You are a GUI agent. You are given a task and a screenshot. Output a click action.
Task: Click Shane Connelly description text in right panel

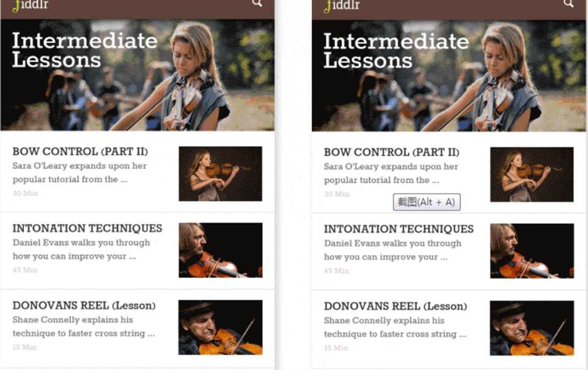click(x=395, y=327)
